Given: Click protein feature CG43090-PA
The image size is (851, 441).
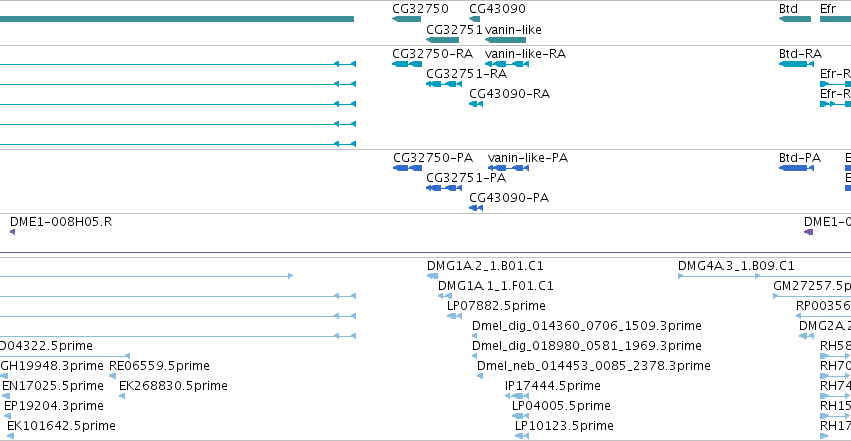Looking at the screenshot, I should click(x=509, y=198).
